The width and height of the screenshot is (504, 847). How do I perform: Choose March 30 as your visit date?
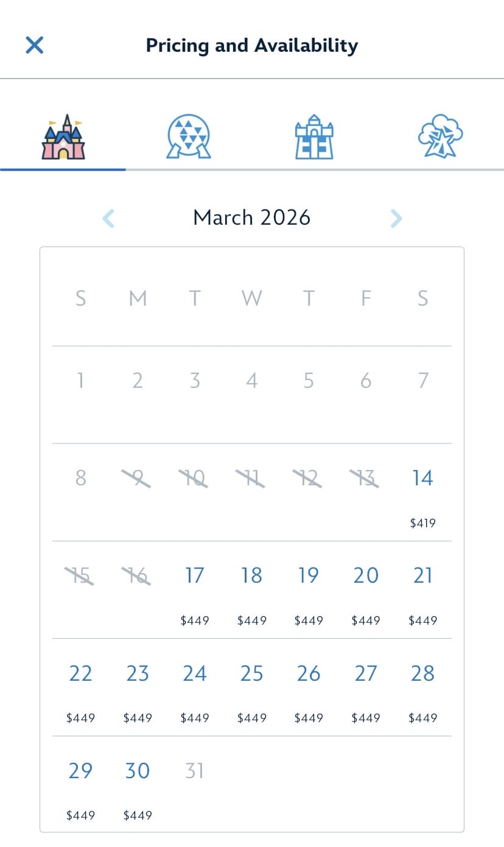click(137, 770)
